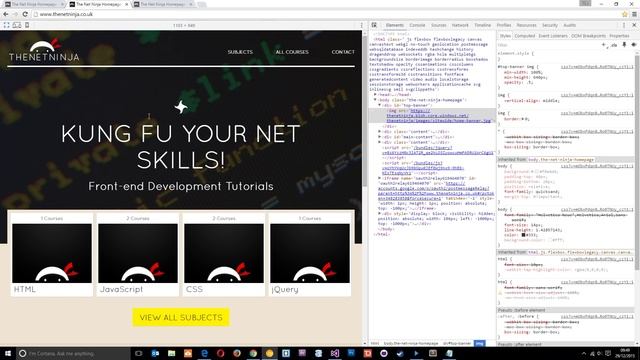Collapse the div top-banner node
This screenshot has width=640, height=360.
tap(380, 105)
